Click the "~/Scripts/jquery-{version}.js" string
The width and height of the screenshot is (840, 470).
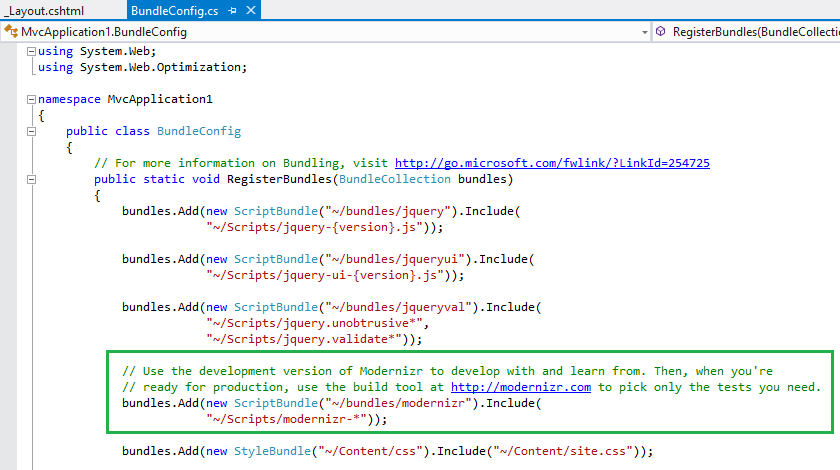point(314,227)
